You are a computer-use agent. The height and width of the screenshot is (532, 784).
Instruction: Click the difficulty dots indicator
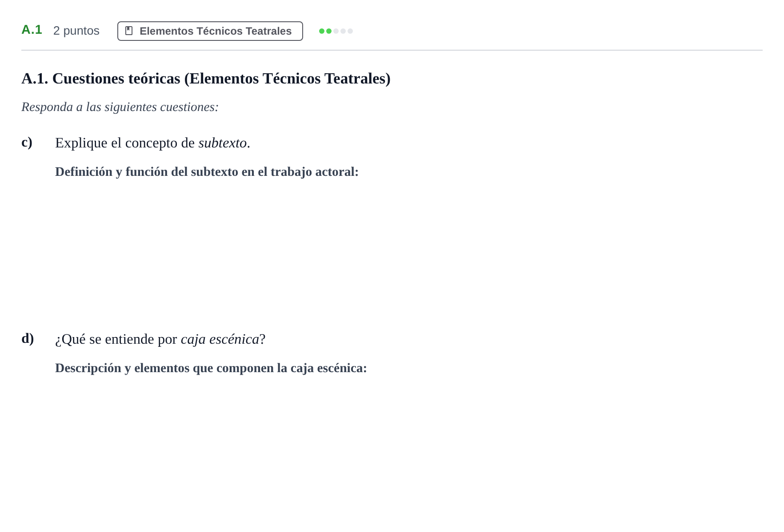click(336, 31)
